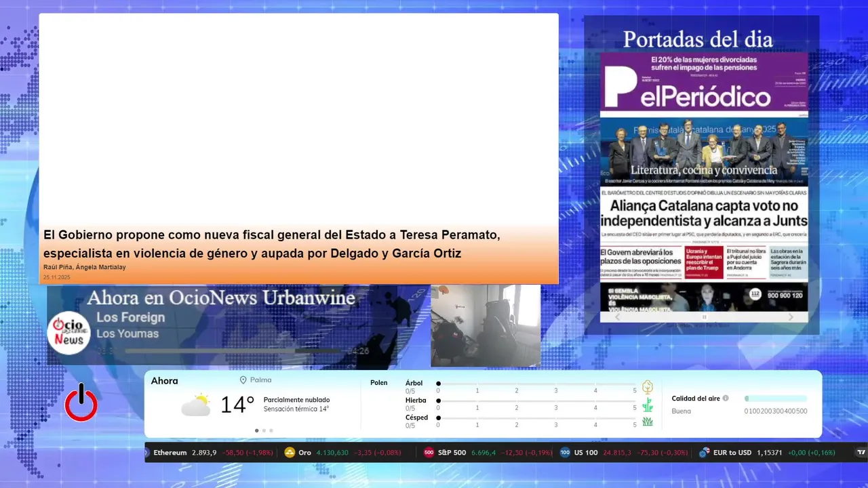The image size is (868, 488).
Task: Click the Oro gold ticker icon
Action: click(x=290, y=453)
